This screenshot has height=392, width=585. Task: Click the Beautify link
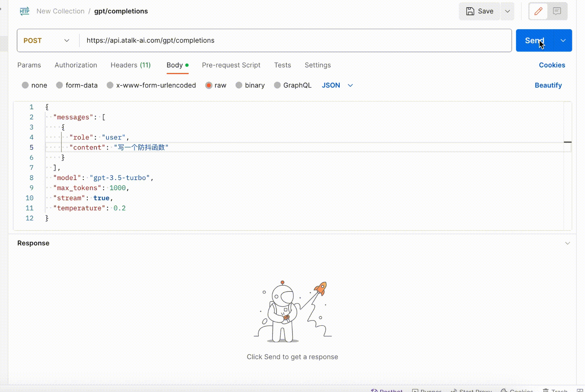click(x=548, y=85)
